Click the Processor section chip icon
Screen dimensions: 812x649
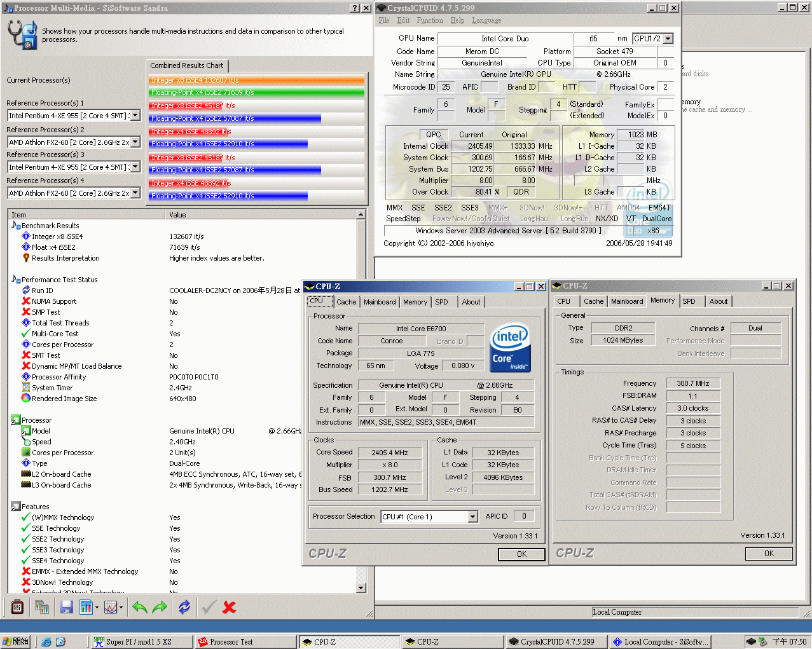[16, 420]
